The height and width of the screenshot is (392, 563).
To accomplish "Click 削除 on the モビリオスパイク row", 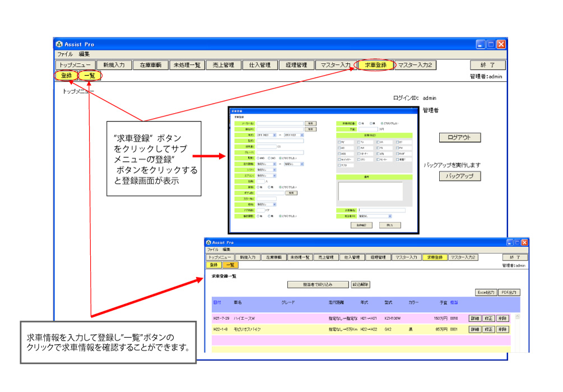I will [x=502, y=329].
